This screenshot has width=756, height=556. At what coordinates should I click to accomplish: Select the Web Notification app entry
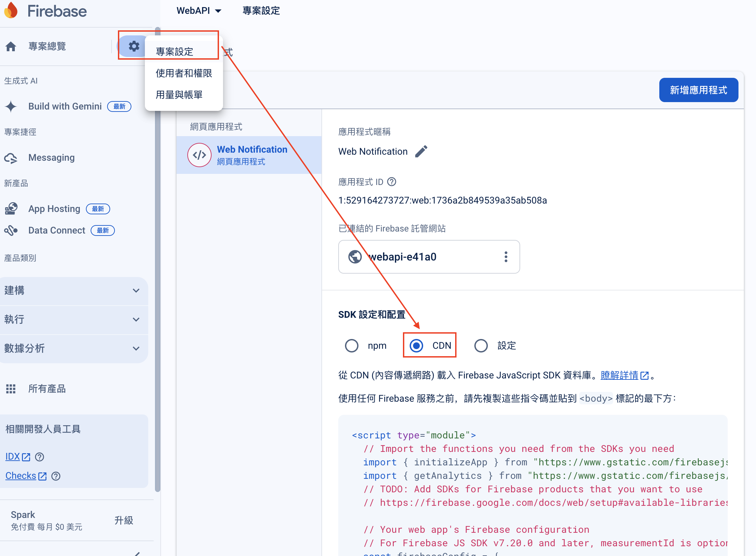coord(249,155)
